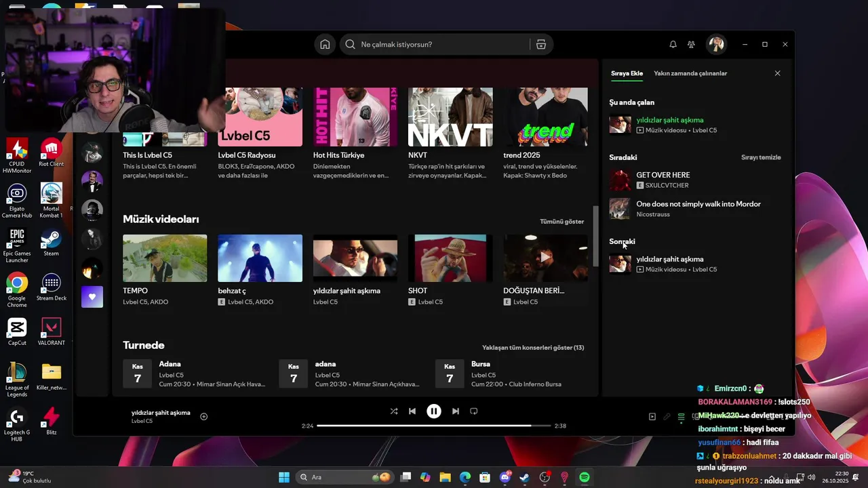Open VALORANT desktop shortcut
868x488 pixels.
point(52,332)
